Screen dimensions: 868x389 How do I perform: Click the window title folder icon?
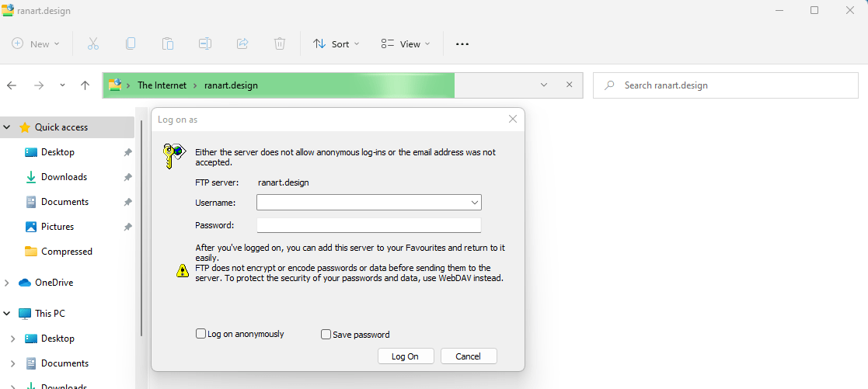[8, 11]
